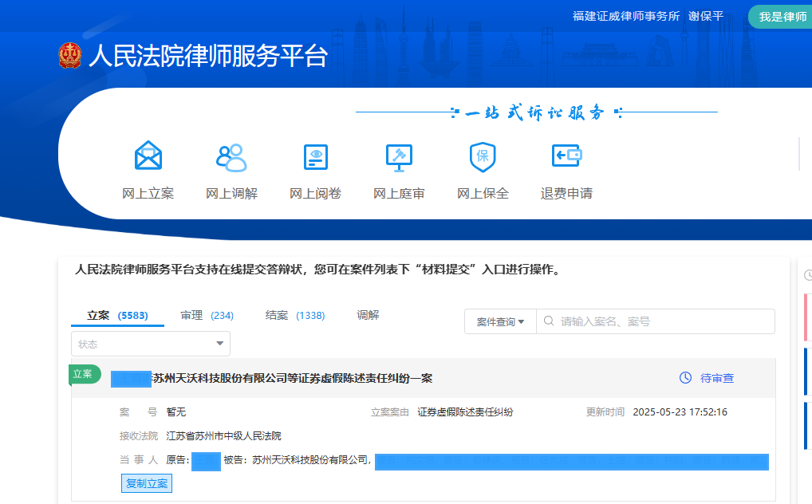The height and width of the screenshot is (504, 812).
Task: Open the 状态 filter dropdown
Action: pyautogui.click(x=151, y=344)
